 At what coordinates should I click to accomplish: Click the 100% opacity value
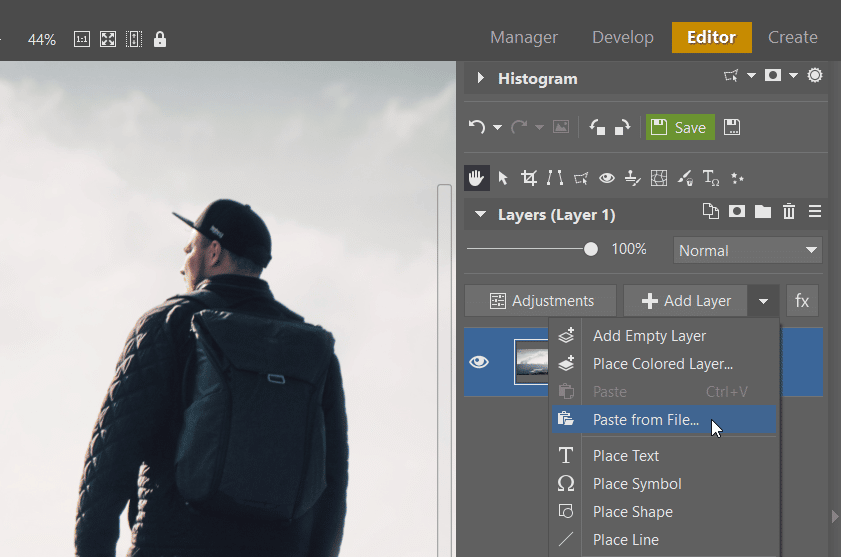[629, 249]
